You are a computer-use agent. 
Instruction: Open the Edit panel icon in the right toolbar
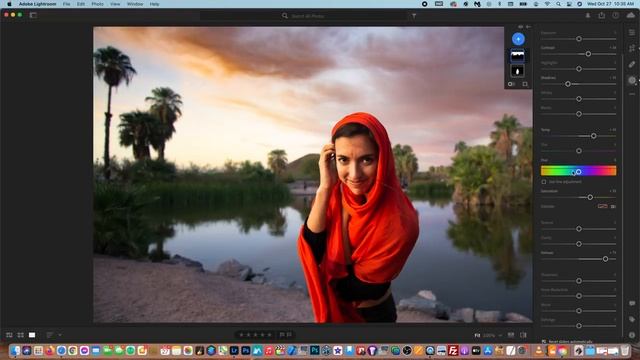[631, 33]
